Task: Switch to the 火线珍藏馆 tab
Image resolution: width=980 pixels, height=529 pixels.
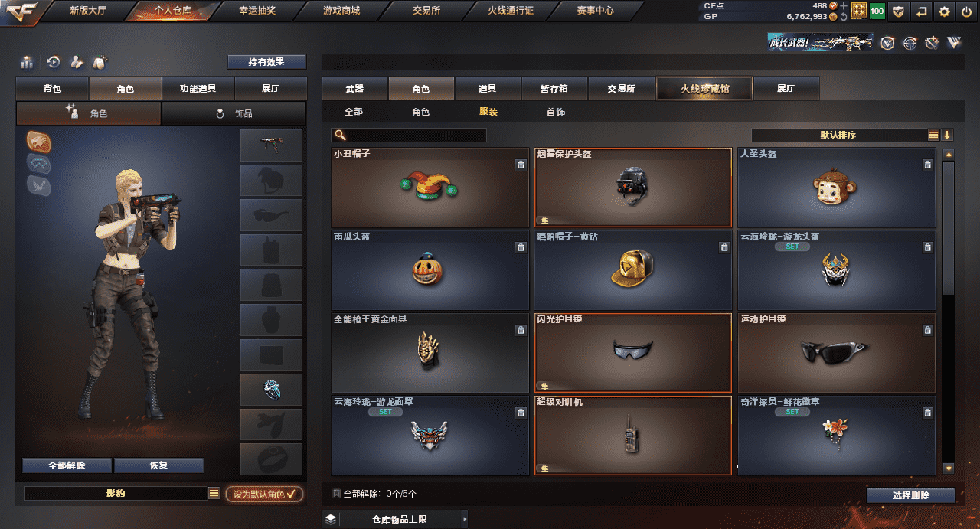Action: click(704, 89)
